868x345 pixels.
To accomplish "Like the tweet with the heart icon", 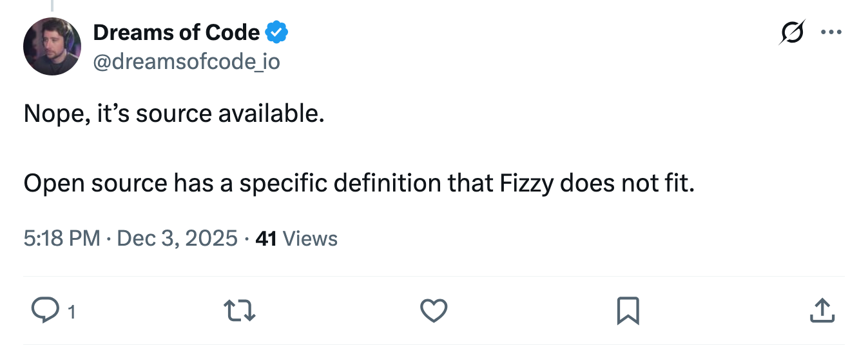I will tap(434, 311).
